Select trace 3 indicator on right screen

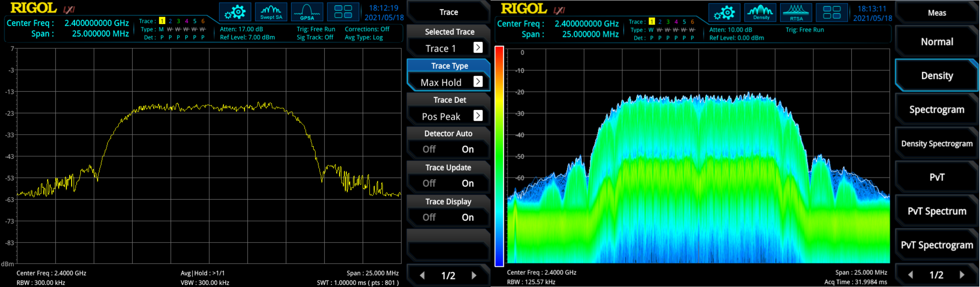[668, 22]
